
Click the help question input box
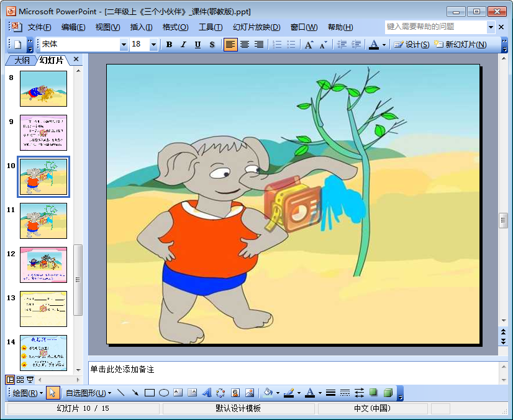pyautogui.click(x=436, y=27)
